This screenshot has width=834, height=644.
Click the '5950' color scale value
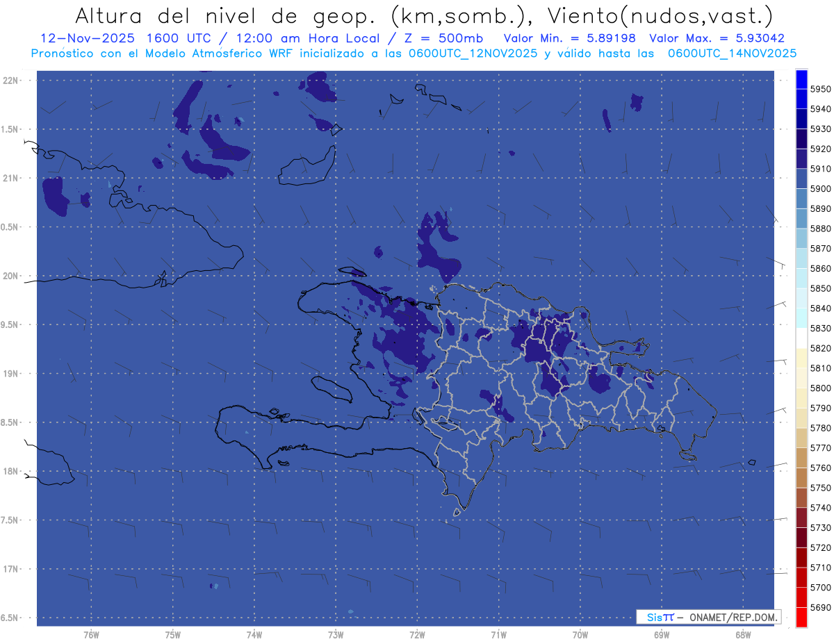click(x=821, y=89)
